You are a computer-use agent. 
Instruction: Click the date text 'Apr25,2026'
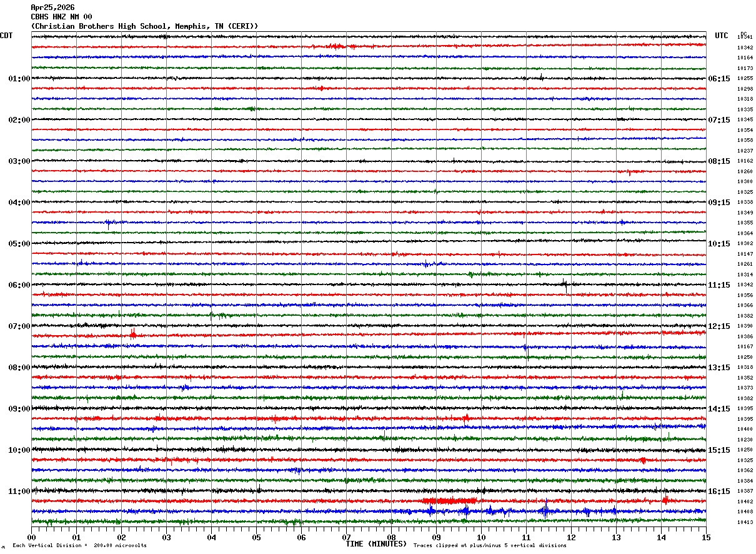52,8
